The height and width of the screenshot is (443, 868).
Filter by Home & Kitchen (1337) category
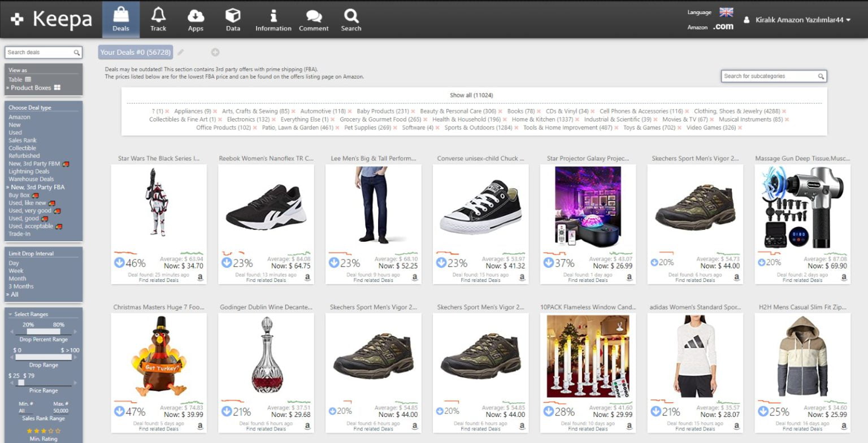(x=542, y=119)
